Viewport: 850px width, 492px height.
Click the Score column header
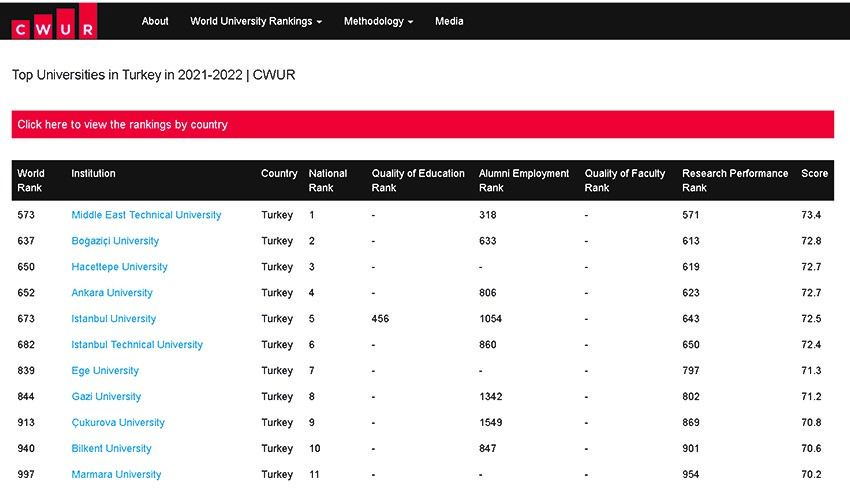814,173
